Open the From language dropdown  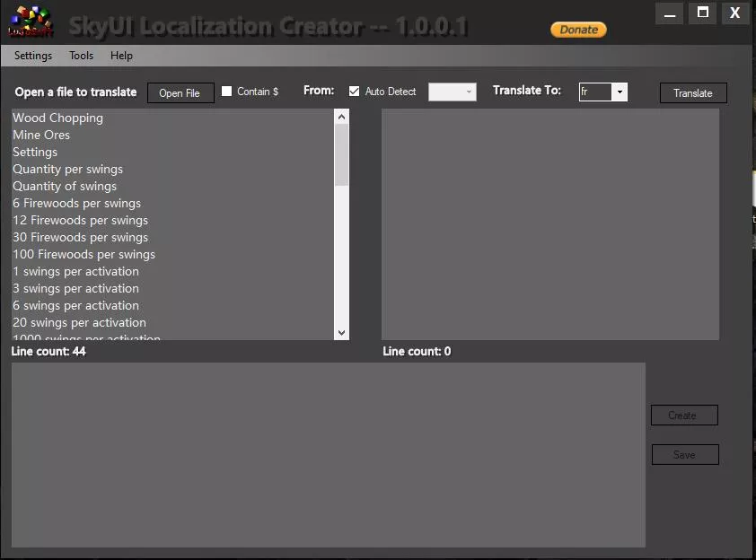tap(453, 92)
